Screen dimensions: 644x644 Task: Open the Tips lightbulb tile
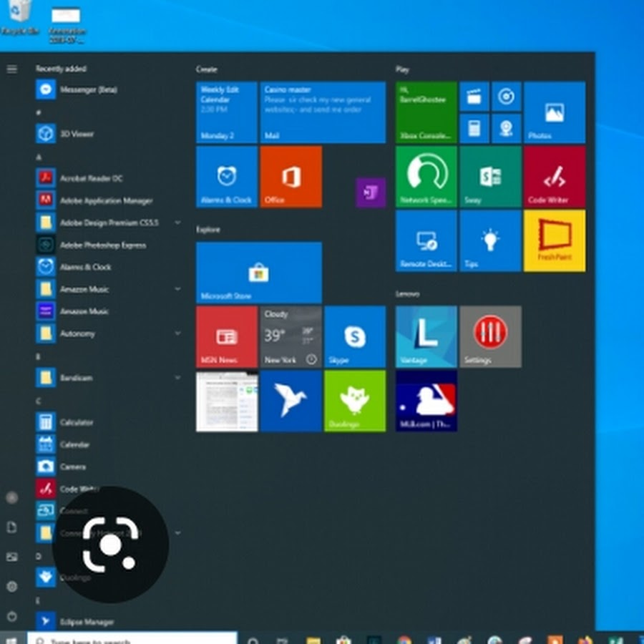[x=490, y=240]
